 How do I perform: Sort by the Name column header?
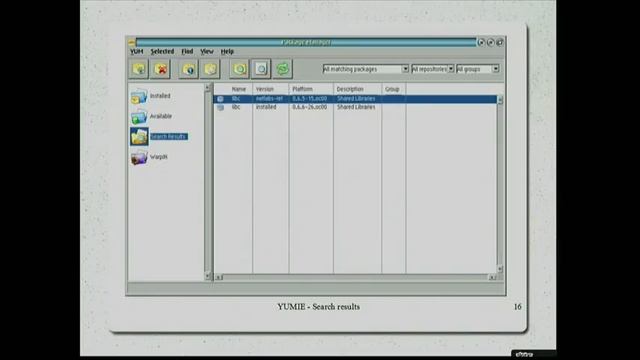click(239, 89)
